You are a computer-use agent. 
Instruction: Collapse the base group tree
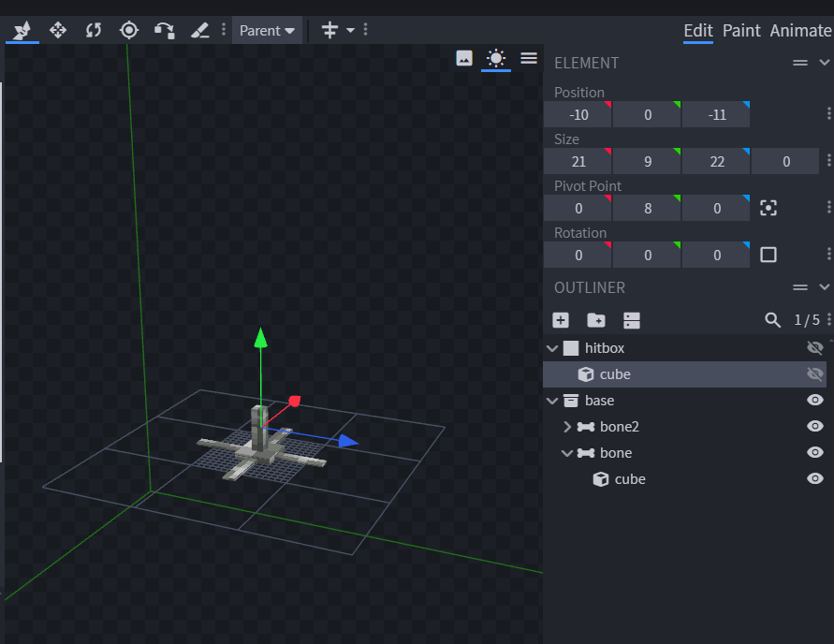pyautogui.click(x=552, y=401)
